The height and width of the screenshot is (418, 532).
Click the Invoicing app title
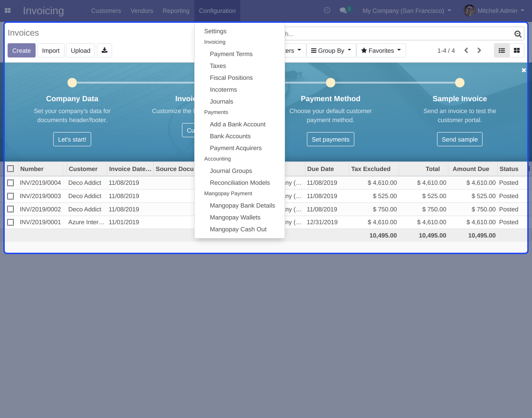[43, 10]
